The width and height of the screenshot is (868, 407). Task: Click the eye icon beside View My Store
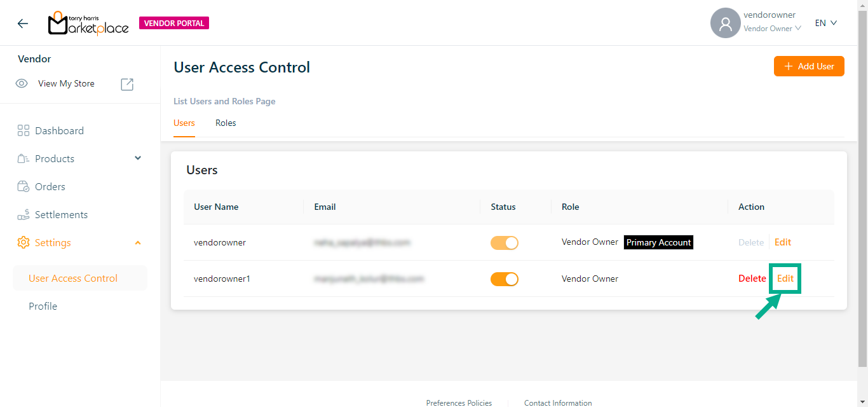pos(22,84)
